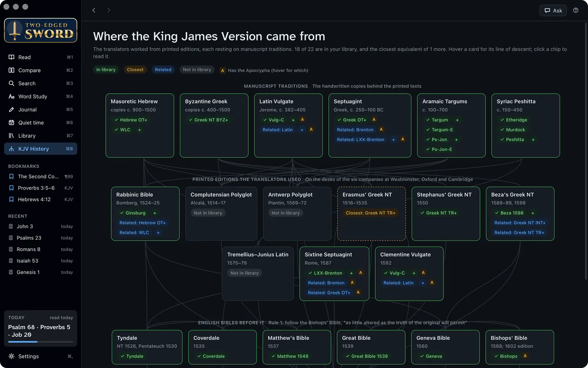Screen dimensions: 588x368
Task: Open the Great Bible 1539 chip
Action: coord(367,356)
